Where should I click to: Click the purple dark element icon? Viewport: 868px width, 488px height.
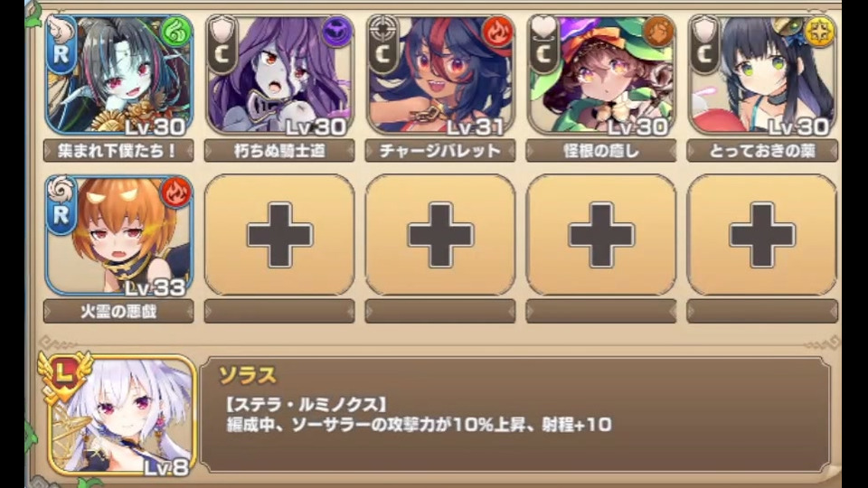coord(336,33)
